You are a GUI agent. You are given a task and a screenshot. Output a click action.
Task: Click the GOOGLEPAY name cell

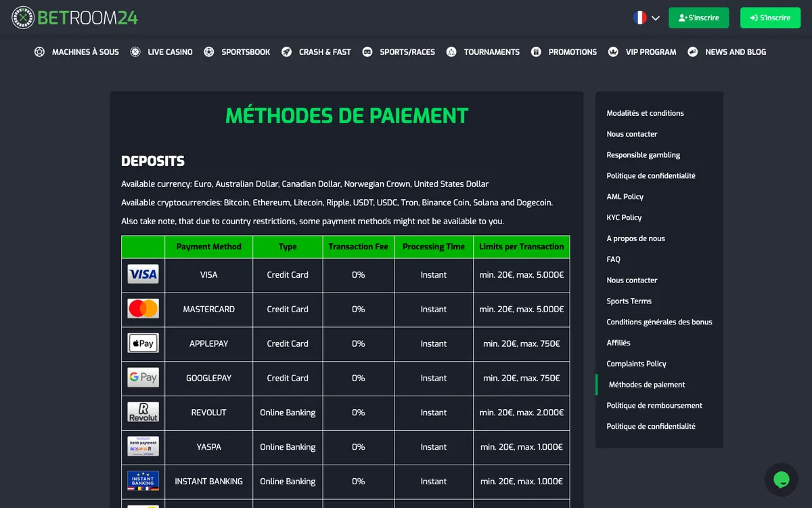(208, 378)
